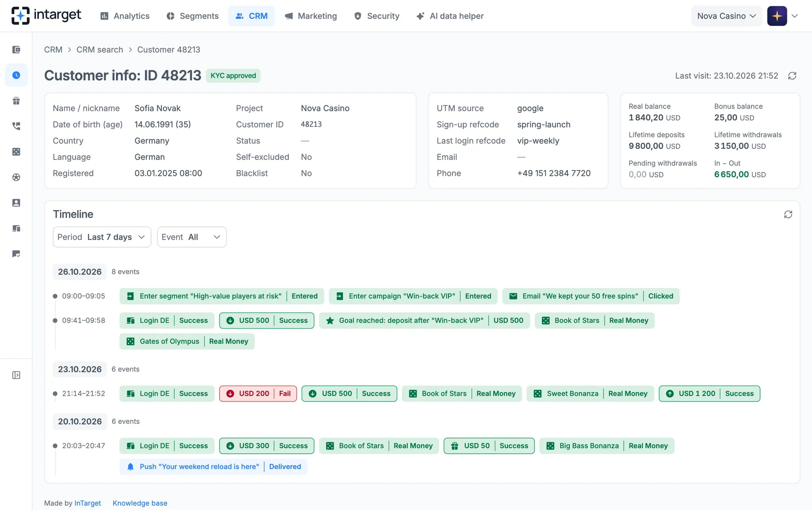Open the soccer ball sports sidebar icon
The height and width of the screenshot is (510, 812).
(x=16, y=177)
